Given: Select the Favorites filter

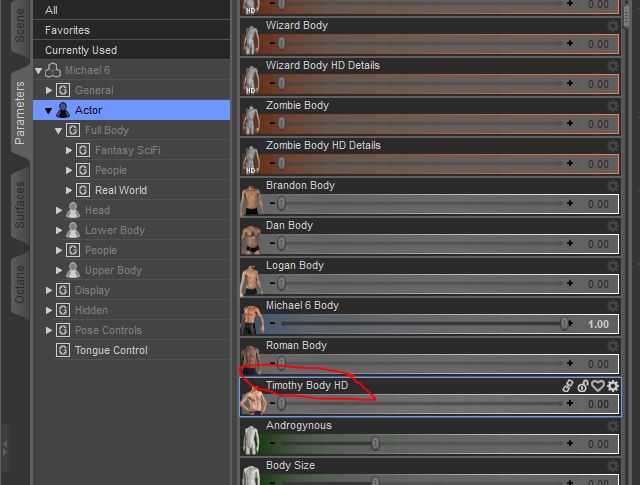Looking at the screenshot, I should click(x=131, y=30).
